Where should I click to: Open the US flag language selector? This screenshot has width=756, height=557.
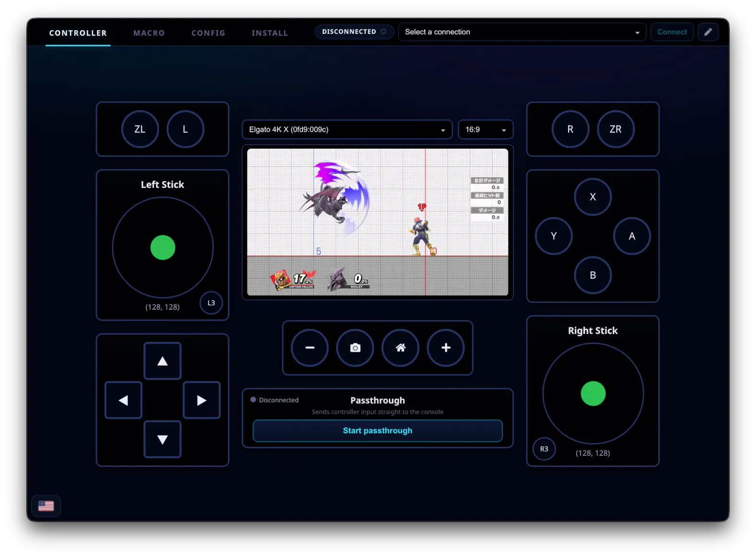46,506
